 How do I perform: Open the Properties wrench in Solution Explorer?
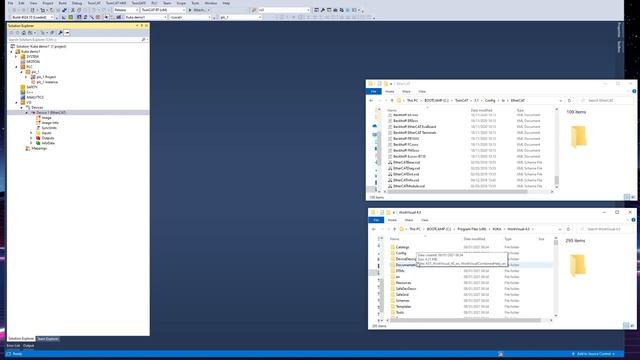(x=60, y=33)
